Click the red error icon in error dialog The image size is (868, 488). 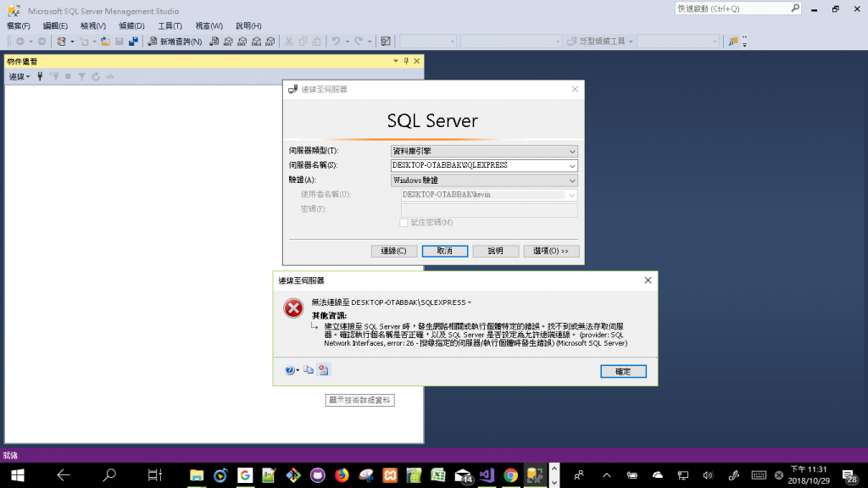click(x=293, y=308)
